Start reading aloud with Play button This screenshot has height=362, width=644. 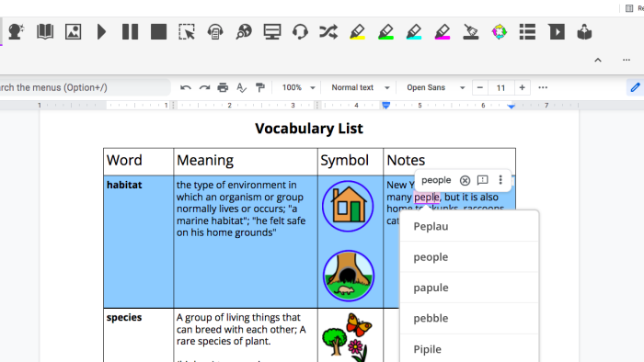click(101, 31)
